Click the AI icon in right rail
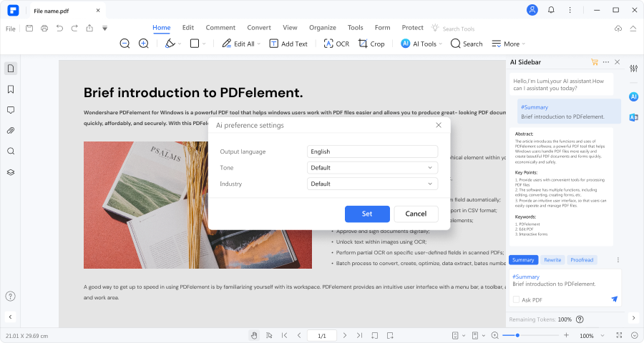The height and width of the screenshot is (343, 644). 634,97
